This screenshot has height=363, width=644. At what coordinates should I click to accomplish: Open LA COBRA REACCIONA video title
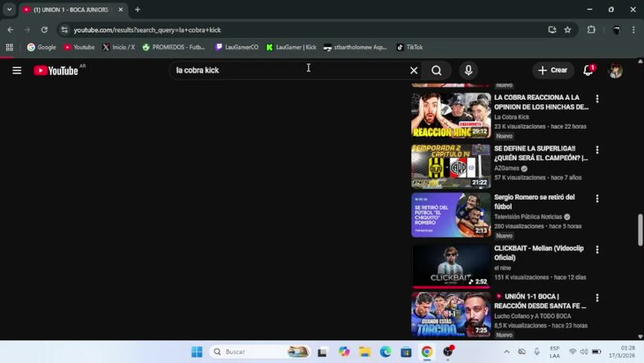[541, 102]
